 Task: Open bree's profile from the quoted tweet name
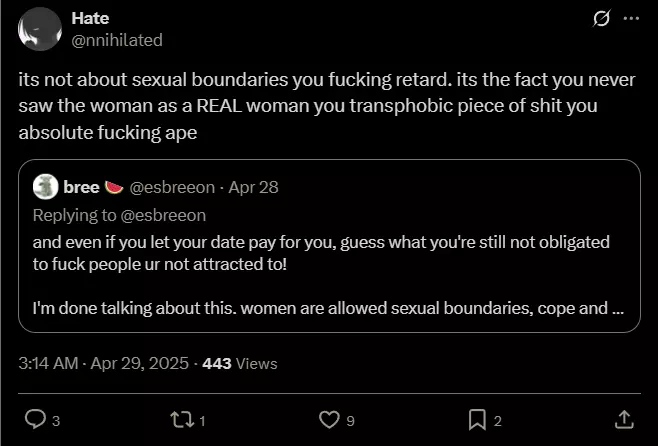[x=80, y=186]
